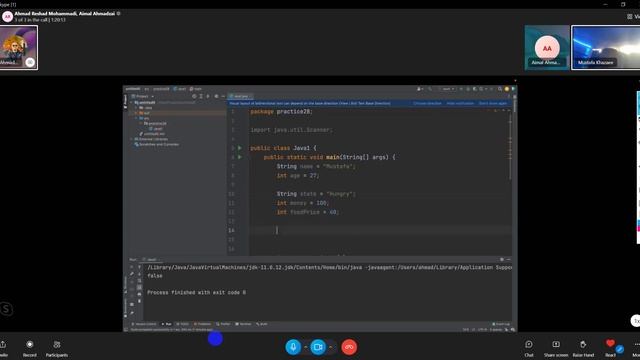The height and width of the screenshot is (360, 640).
Task: Rerun program from Run panel
Action: click(131, 267)
